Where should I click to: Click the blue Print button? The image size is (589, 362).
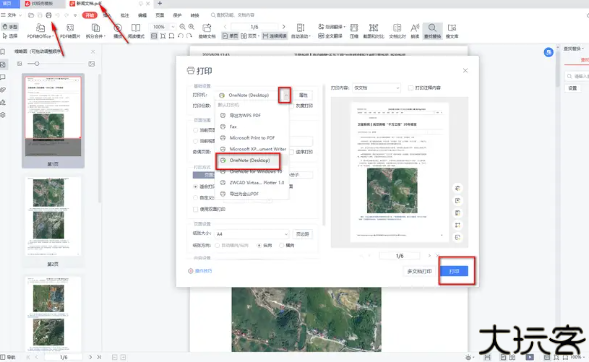[455, 271]
